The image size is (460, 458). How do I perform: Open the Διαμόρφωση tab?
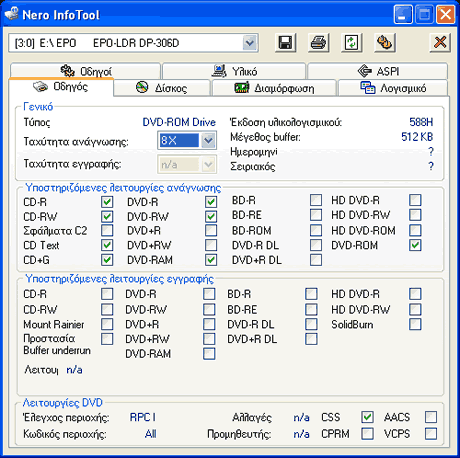coord(274,88)
